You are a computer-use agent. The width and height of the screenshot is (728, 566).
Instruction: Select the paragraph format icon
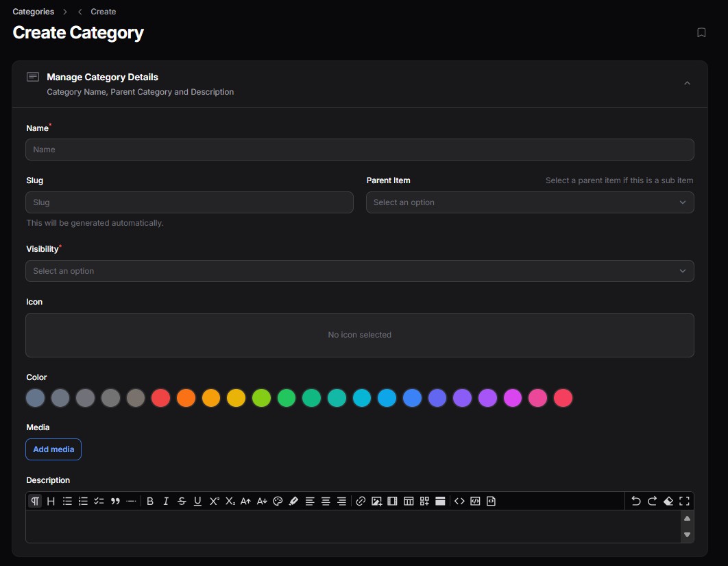(x=35, y=501)
